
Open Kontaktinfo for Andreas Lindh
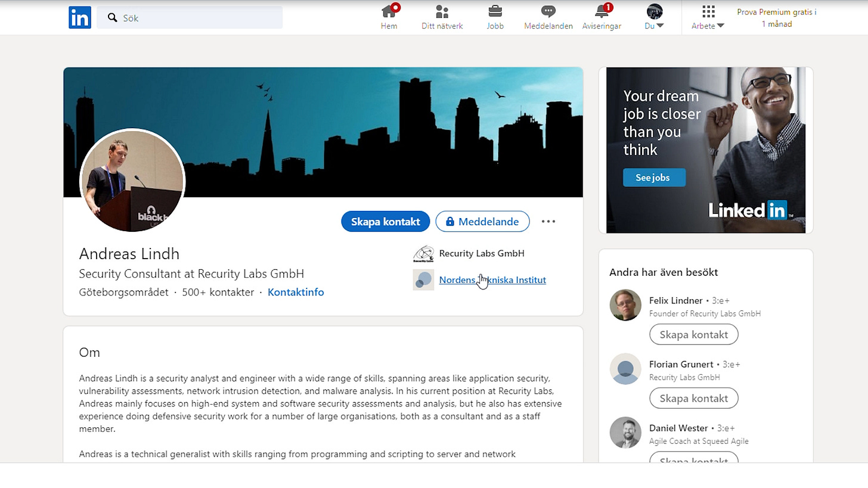[296, 293]
